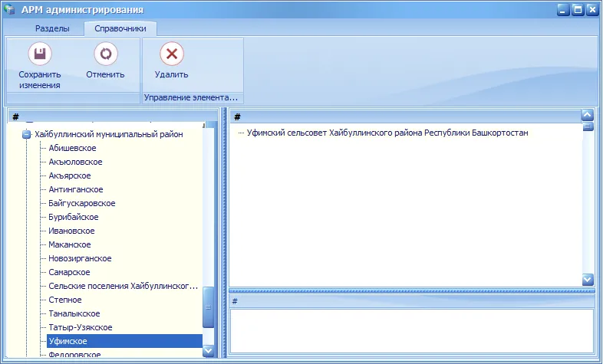This screenshot has width=603, height=364.
Task: Choose the Татыр-Узякское tree item
Action: click(x=81, y=327)
